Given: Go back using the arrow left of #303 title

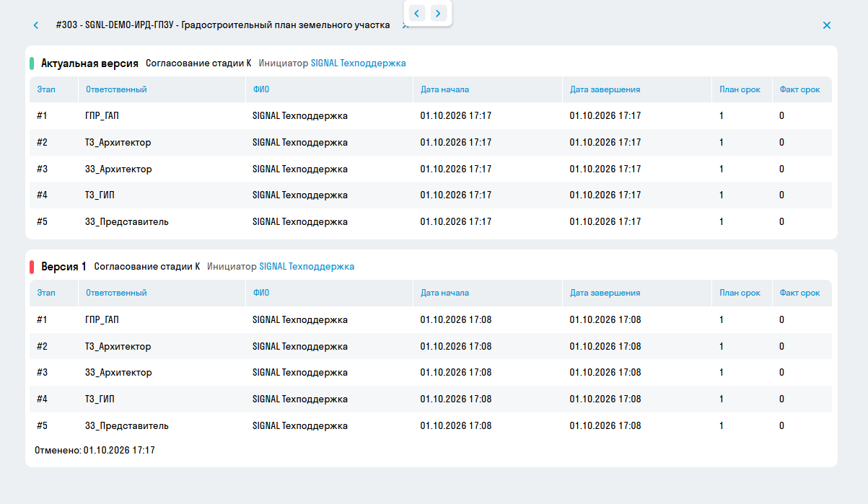Looking at the screenshot, I should tap(36, 25).
